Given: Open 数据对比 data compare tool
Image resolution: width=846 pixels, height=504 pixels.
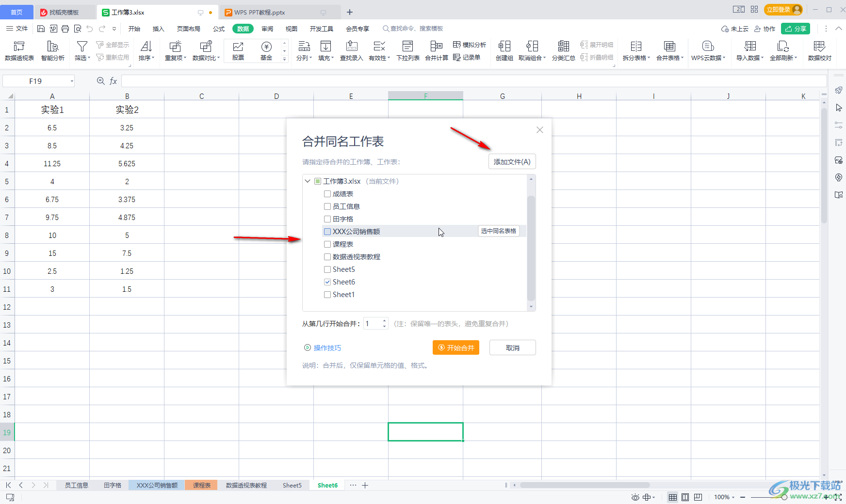Looking at the screenshot, I should pos(206,51).
